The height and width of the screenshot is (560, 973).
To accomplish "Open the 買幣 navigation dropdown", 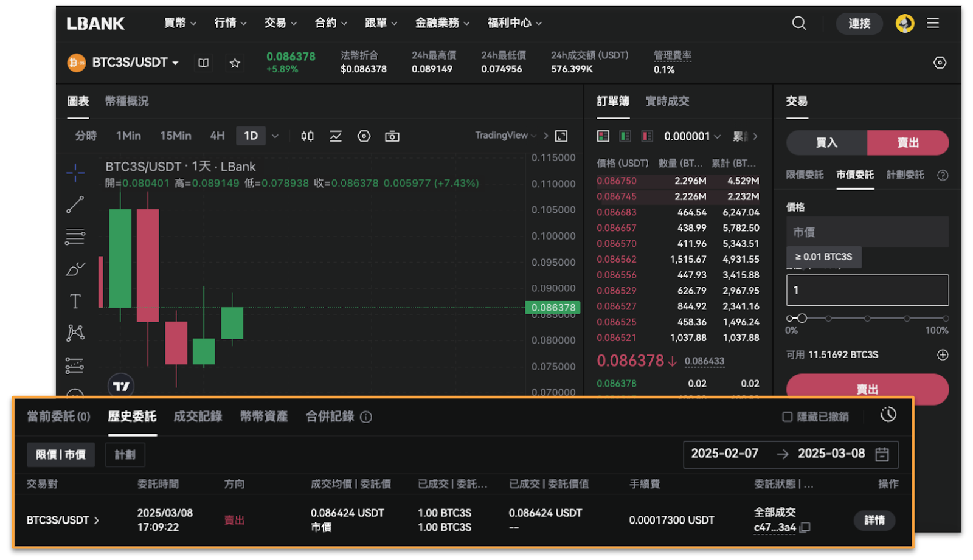I will click(x=180, y=23).
